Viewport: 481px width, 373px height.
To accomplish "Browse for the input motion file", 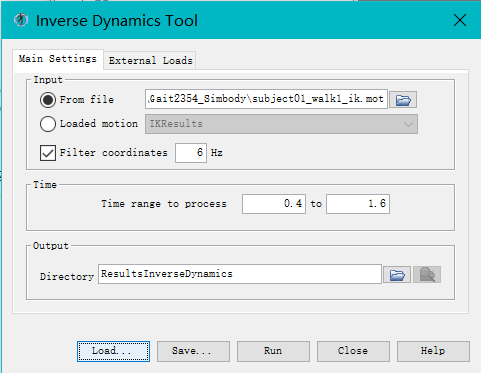I will [403, 100].
